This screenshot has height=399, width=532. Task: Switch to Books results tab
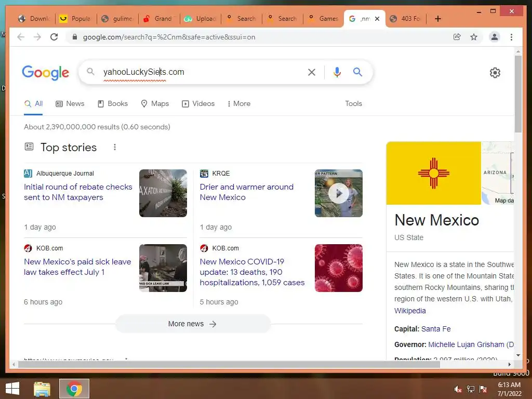[x=113, y=103]
